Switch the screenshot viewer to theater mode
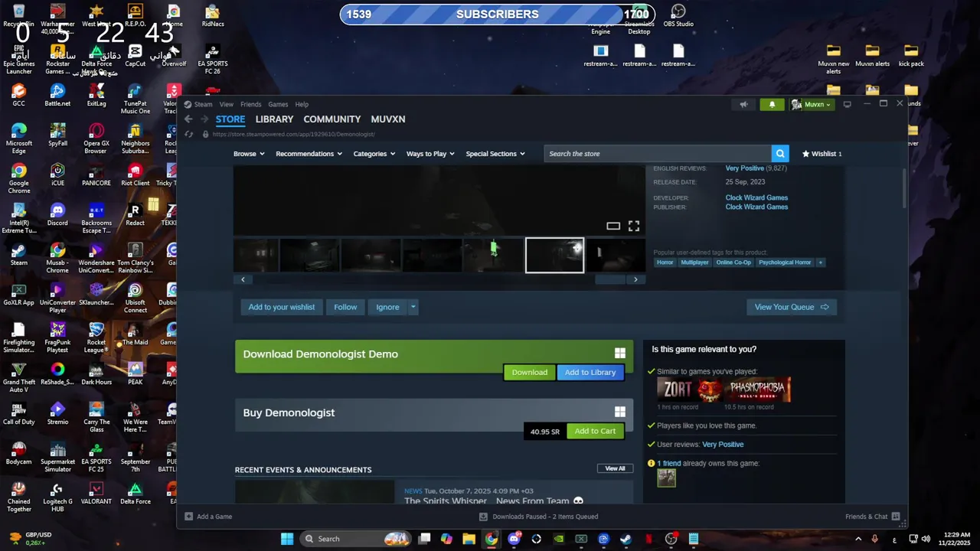Viewport: 980px width, 551px height. [613, 226]
